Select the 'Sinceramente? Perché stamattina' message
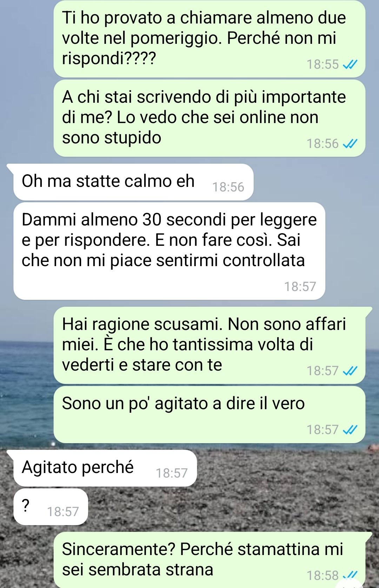 coord(209,560)
